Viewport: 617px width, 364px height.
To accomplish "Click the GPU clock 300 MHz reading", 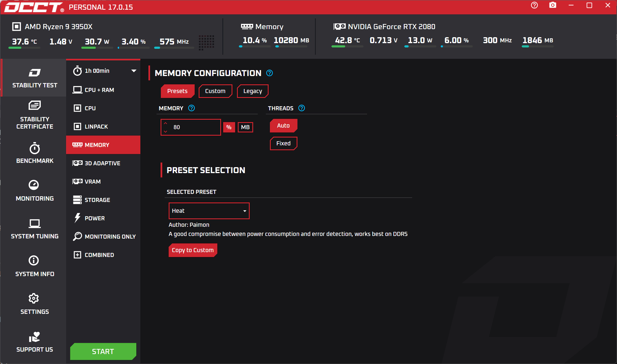I will pos(497,40).
